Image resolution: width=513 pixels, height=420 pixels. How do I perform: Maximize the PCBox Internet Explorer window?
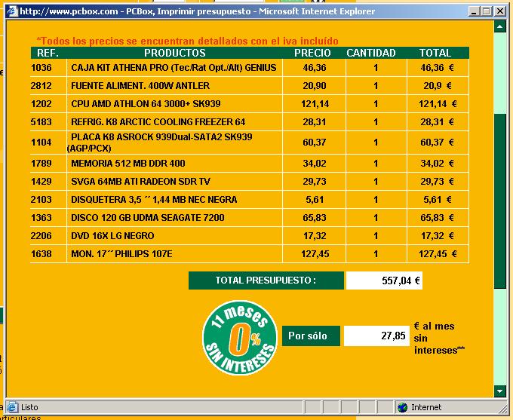[486, 11]
